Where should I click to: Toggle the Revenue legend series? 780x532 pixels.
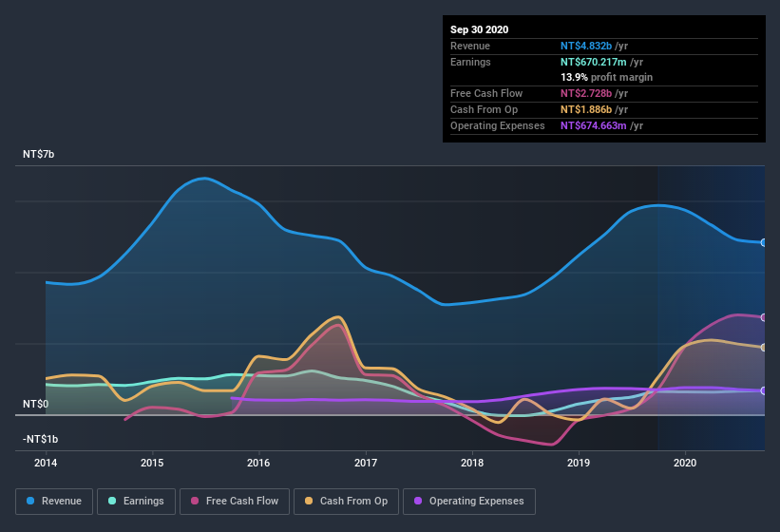(x=55, y=501)
